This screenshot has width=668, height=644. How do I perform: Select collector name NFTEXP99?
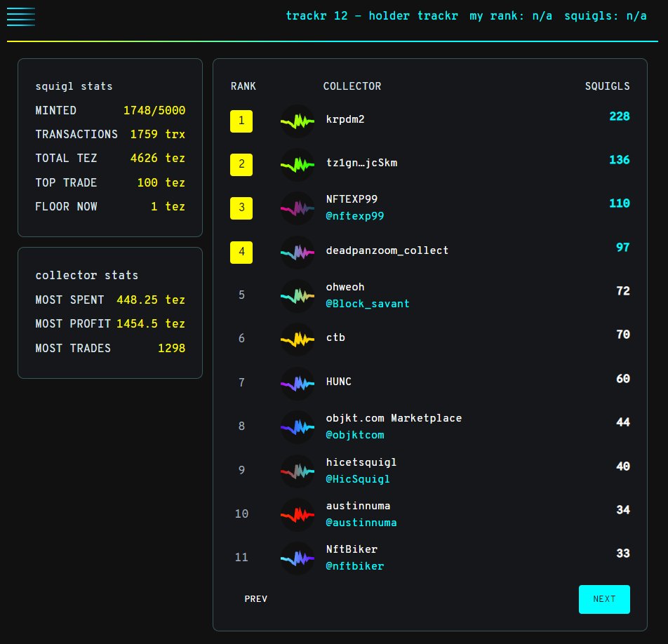(x=352, y=199)
